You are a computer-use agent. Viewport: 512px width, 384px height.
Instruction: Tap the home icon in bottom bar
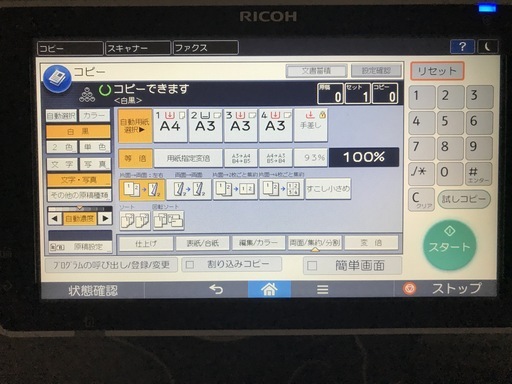[x=269, y=289]
